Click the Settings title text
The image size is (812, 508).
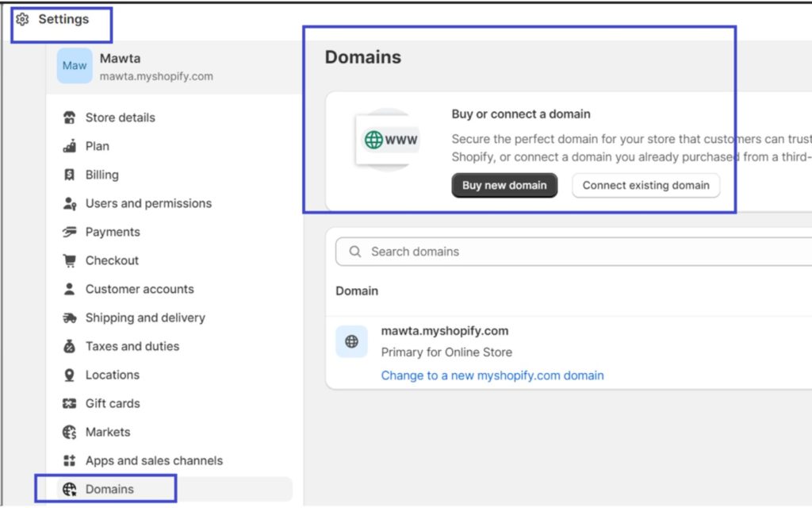pyautogui.click(x=63, y=19)
